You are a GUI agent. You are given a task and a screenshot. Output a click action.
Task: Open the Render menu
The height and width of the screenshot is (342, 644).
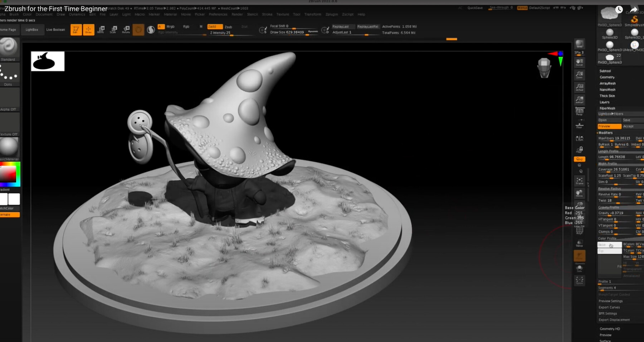237,14
